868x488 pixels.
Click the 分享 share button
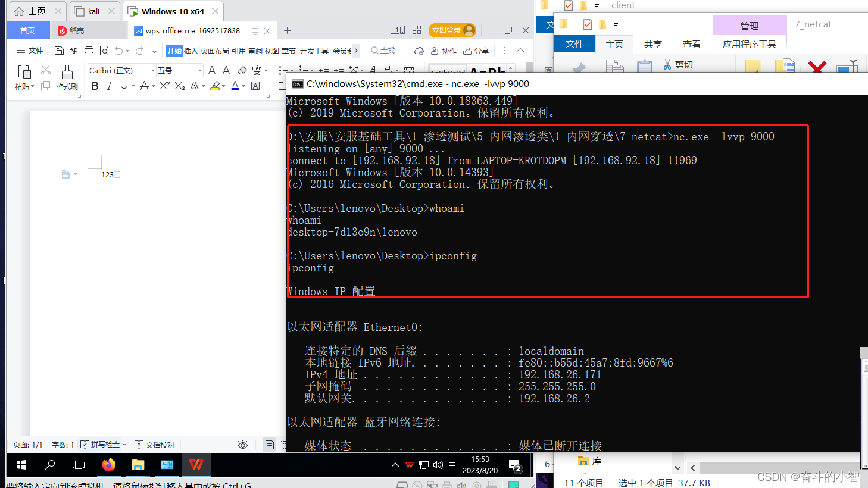click(x=476, y=51)
